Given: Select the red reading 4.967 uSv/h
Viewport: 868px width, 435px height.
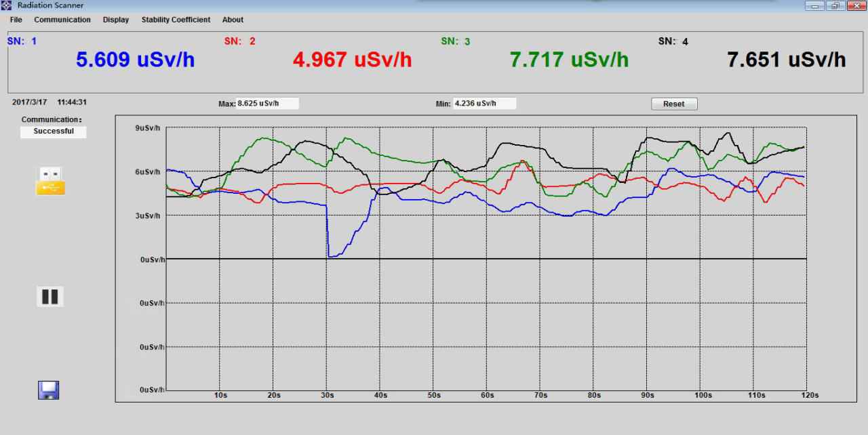Looking at the screenshot, I should [x=353, y=60].
